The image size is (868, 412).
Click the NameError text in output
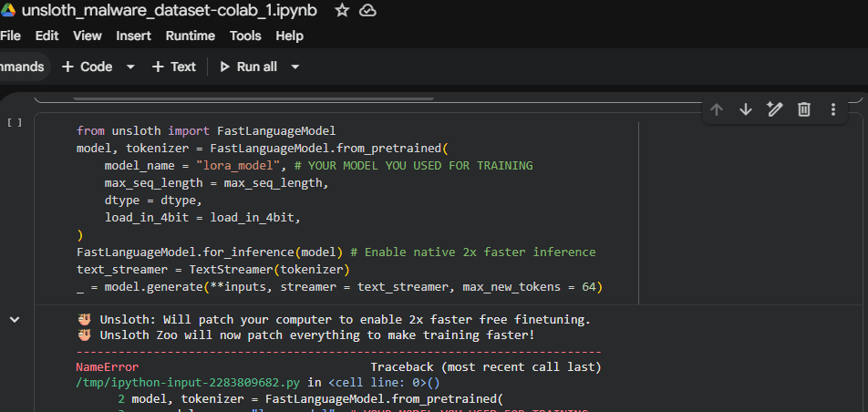click(108, 367)
